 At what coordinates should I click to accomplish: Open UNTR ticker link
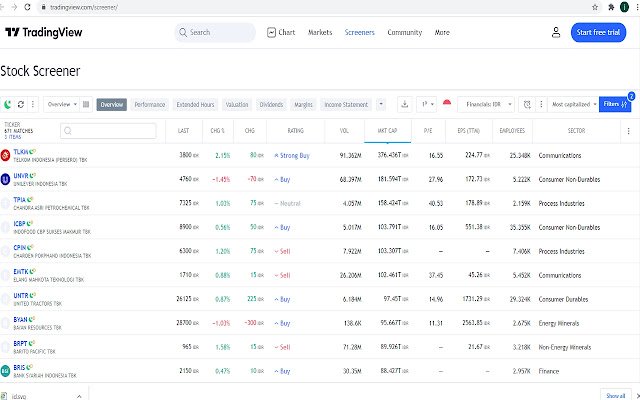(x=21, y=296)
